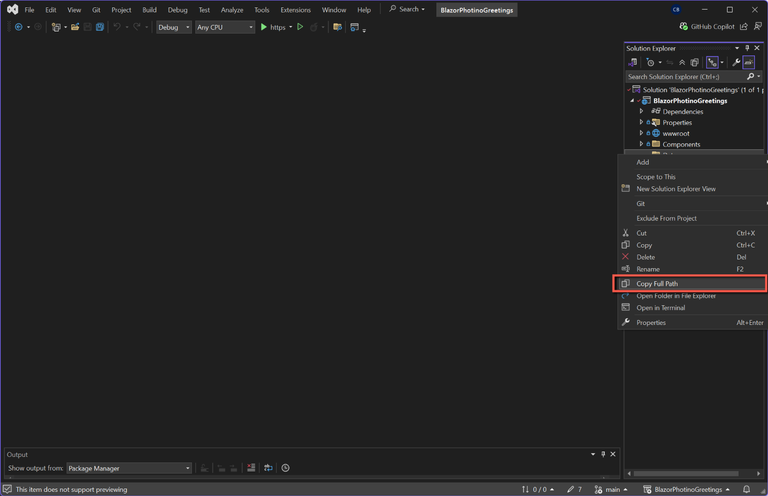Click Solution Explorer wrench properties icon
Viewport: 768px width, 496px height.
click(736, 62)
